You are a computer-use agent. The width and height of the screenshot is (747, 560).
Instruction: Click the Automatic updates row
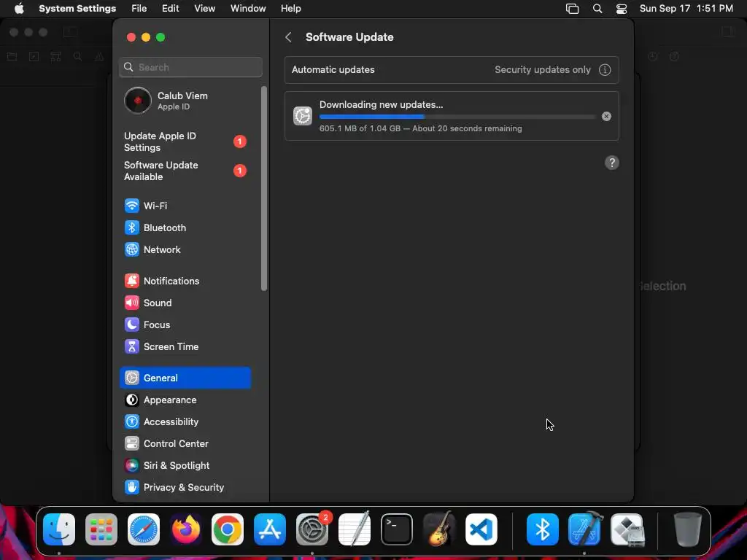(x=452, y=69)
